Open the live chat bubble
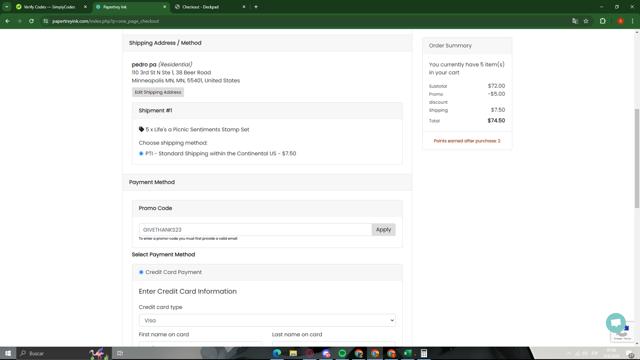This screenshot has height=360, width=640. click(616, 323)
